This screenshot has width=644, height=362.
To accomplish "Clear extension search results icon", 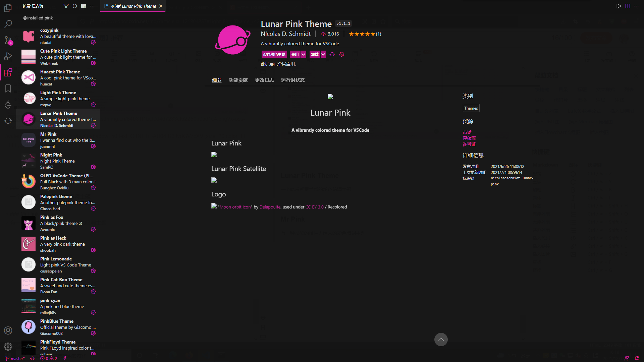I will tap(84, 6).
